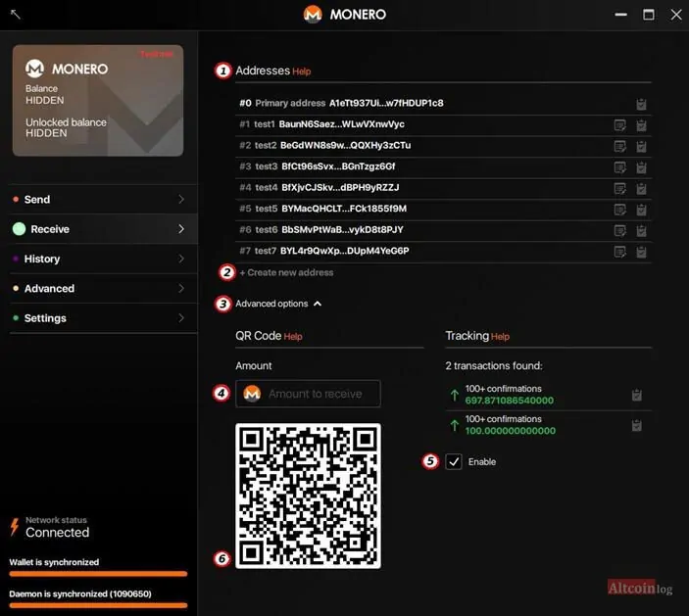Select address BYL4r9QwXp...DUpM4YeG6P
This screenshot has width=689, height=616.
[x=443, y=251]
